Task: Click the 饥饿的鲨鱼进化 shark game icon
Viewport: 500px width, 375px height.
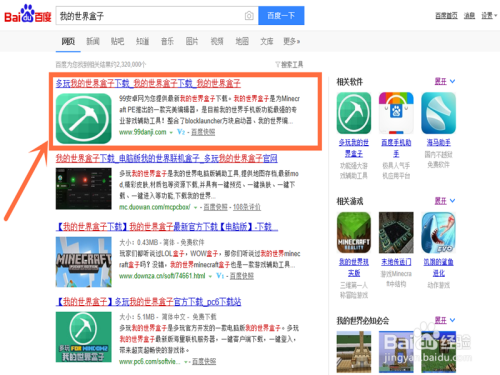Action: [438, 233]
